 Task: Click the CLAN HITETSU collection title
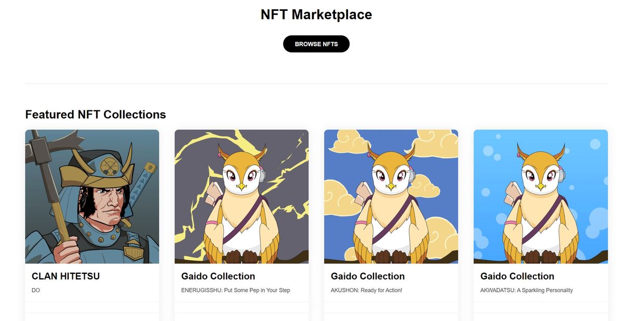tap(65, 276)
